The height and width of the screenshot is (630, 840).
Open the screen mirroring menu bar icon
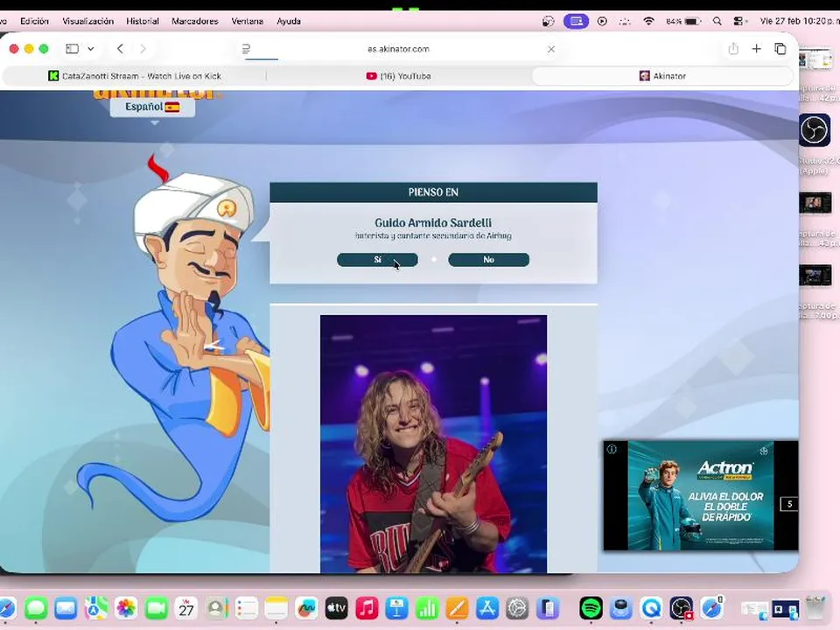[x=576, y=21]
